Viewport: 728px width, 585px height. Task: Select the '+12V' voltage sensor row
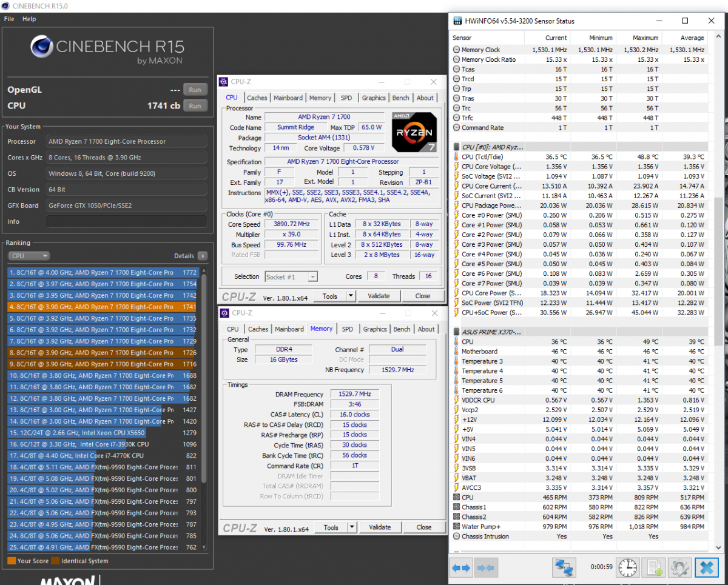581,420
